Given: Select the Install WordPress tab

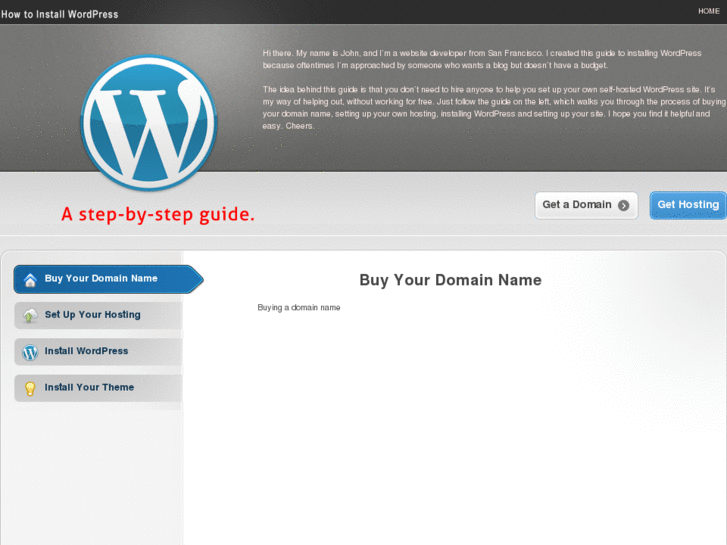Looking at the screenshot, I should (98, 352).
